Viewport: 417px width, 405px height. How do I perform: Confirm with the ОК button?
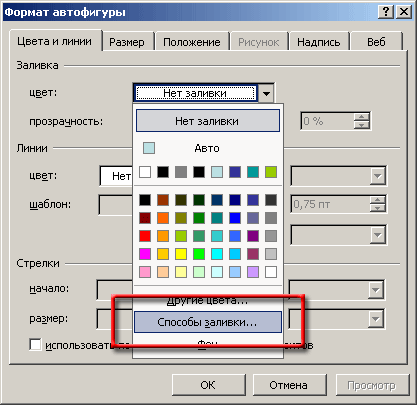(x=208, y=385)
